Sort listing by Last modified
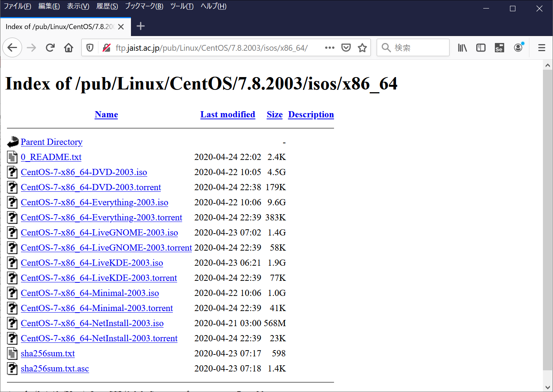Screen dimensions: 553x392 click(x=228, y=115)
